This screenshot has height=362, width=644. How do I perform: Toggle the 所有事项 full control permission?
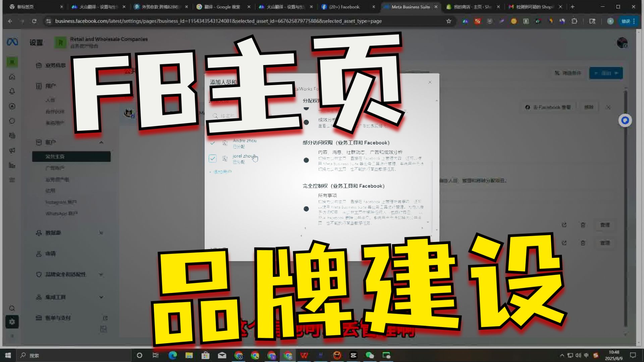tap(306, 209)
